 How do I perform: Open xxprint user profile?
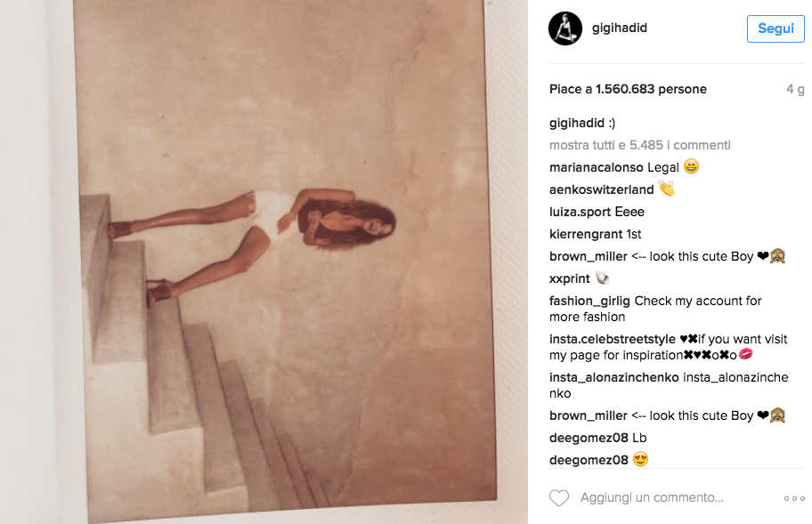point(570,278)
